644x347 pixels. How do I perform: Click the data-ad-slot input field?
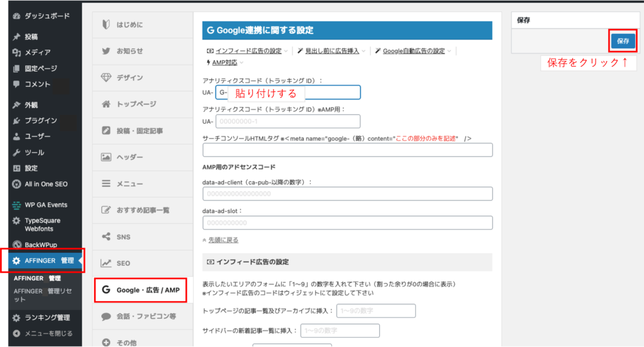[347, 223]
